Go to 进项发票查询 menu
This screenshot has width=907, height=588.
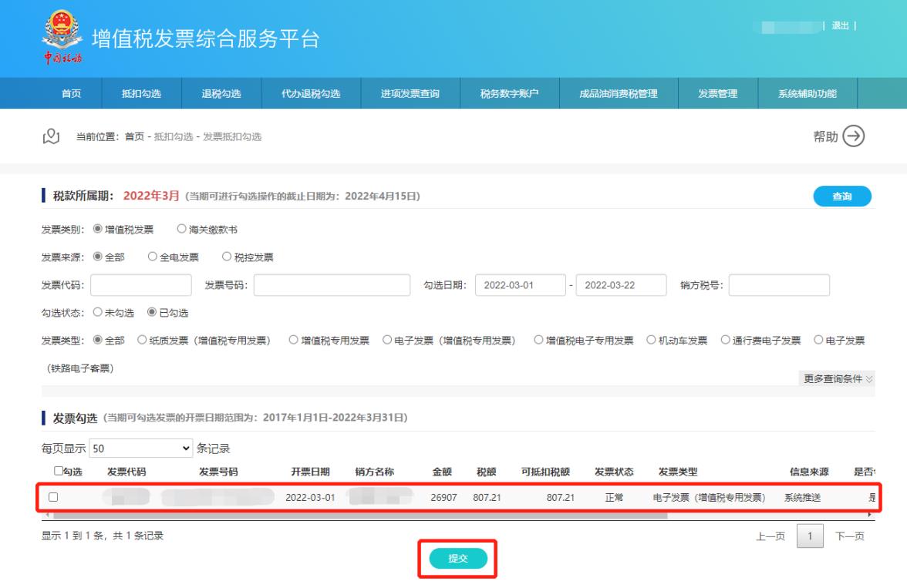410,94
